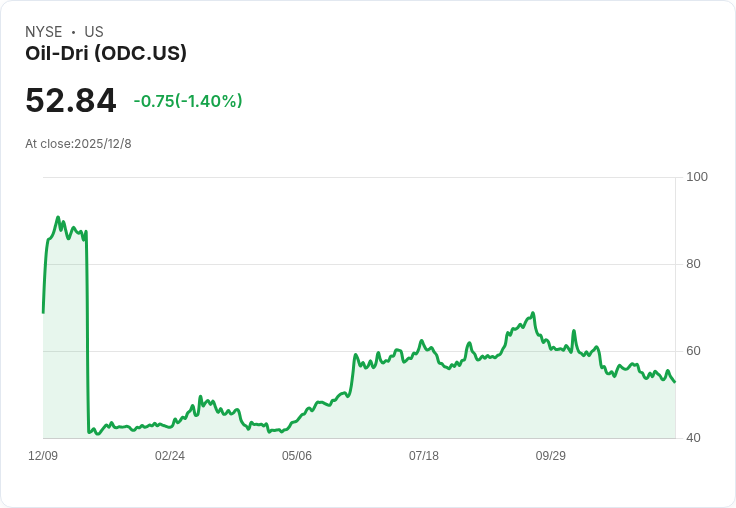Click the last data point at chart's right end
Screen dimensions: 736x508
pyautogui.click(x=675, y=382)
